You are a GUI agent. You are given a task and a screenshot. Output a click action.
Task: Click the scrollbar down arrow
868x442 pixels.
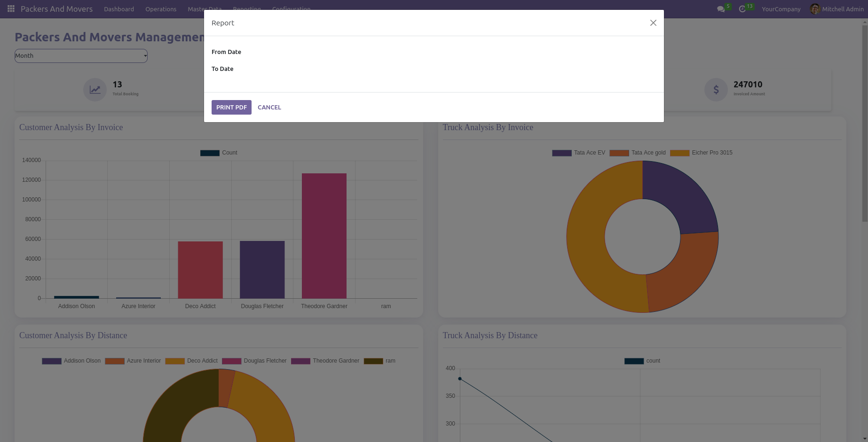[x=865, y=439]
